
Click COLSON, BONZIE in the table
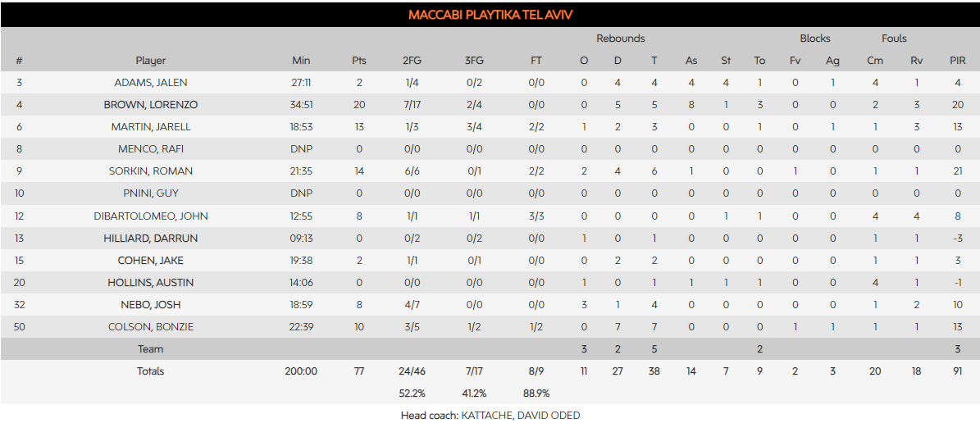pos(150,327)
